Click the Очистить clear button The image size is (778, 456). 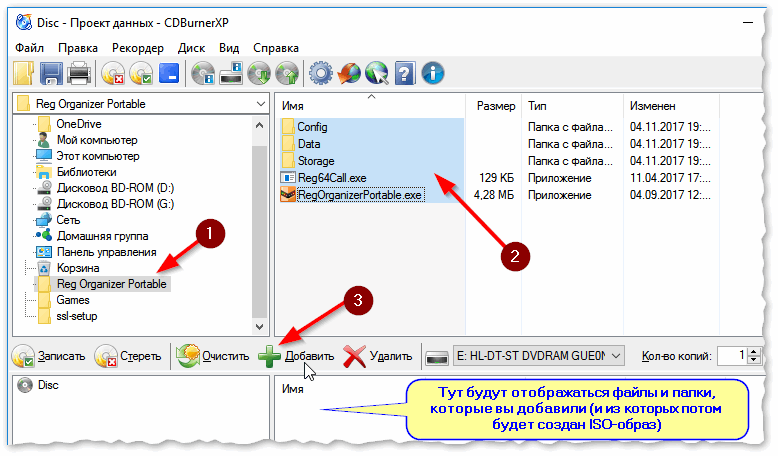213,356
